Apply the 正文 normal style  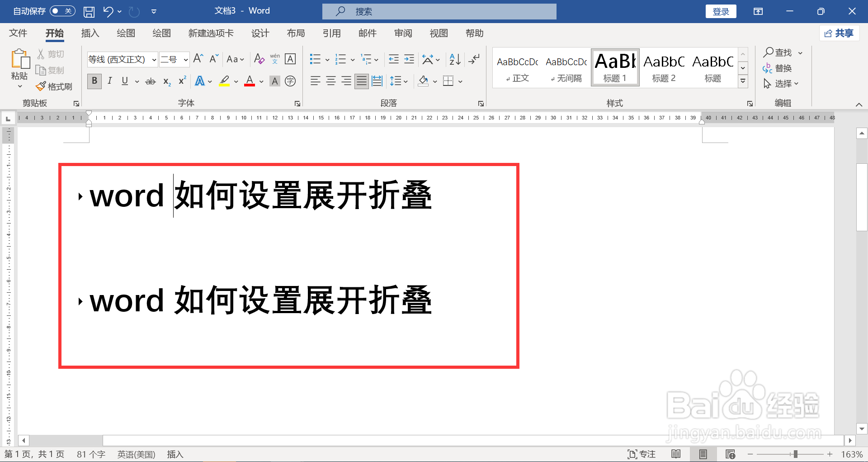click(517, 67)
